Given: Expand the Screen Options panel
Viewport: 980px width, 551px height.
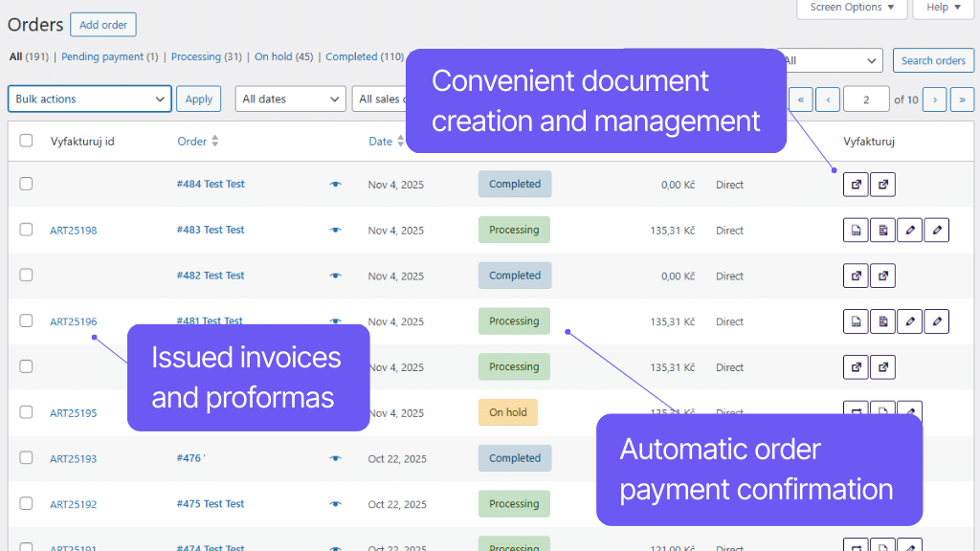Looking at the screenshot, I should click(852, 8).
